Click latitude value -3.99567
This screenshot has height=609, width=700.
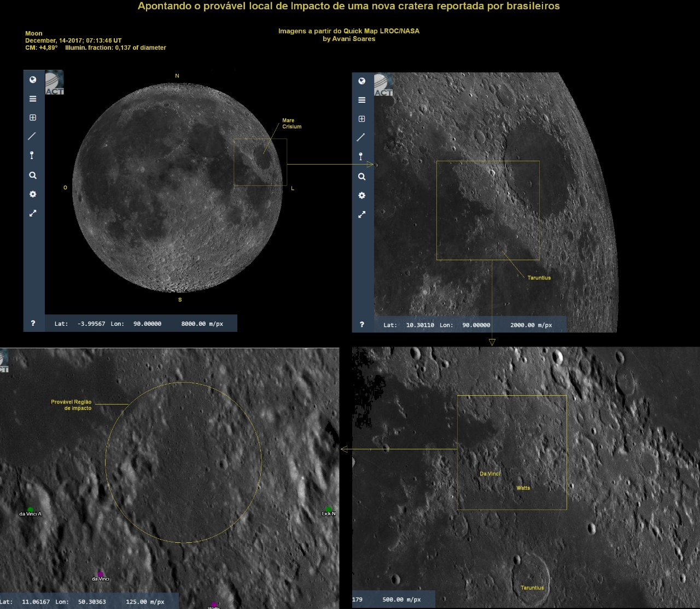[91, 324]
